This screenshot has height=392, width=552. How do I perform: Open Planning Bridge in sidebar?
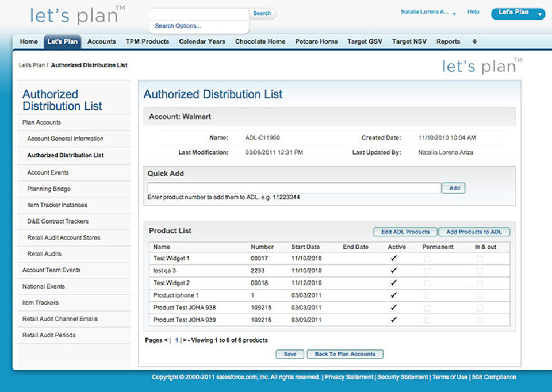49,189
